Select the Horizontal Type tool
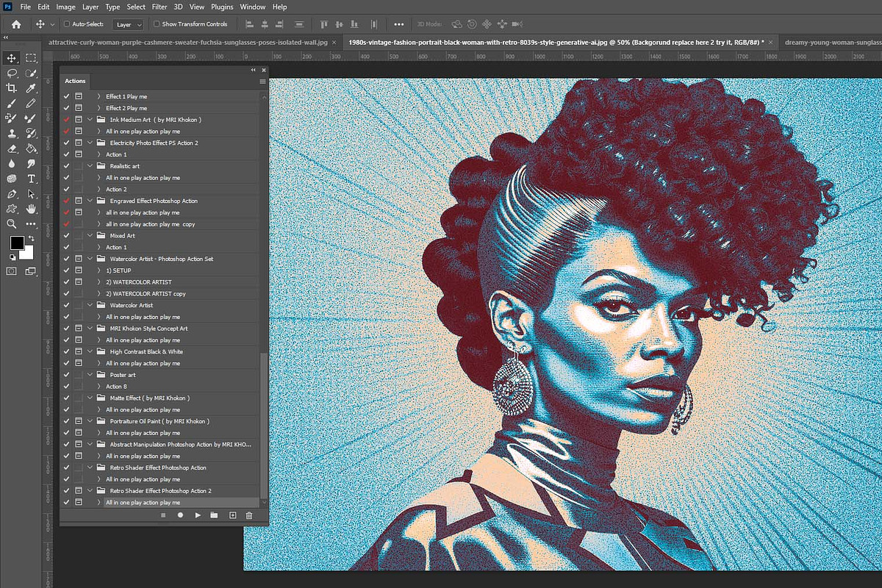Image resolution: width=882 pixels, height=588 pixels. tap(31, 179)
